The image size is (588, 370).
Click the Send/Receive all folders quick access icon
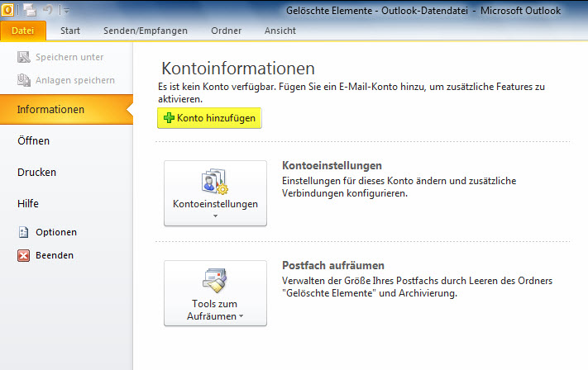(31, 11)
